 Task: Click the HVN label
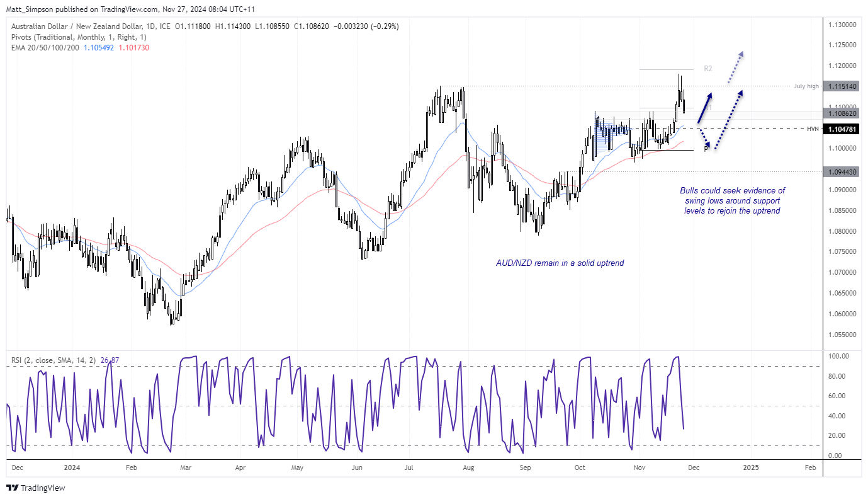point(813,129)
